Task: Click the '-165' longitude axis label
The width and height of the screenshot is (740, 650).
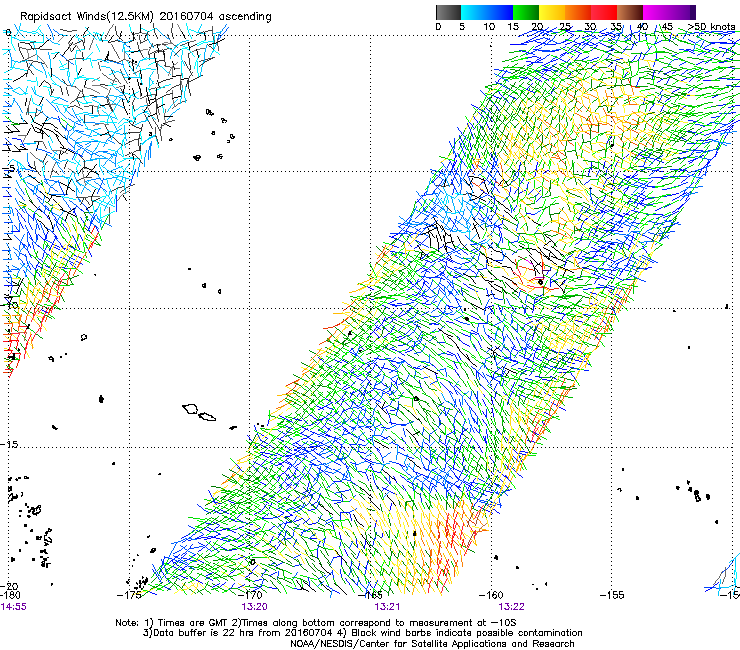Action: coord(371,595)
